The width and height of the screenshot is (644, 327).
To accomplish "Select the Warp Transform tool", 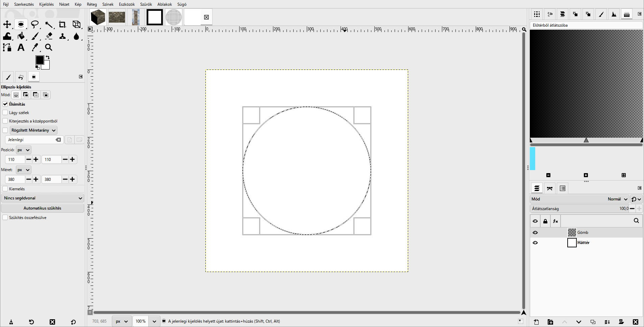I will [x=7, y=36].
